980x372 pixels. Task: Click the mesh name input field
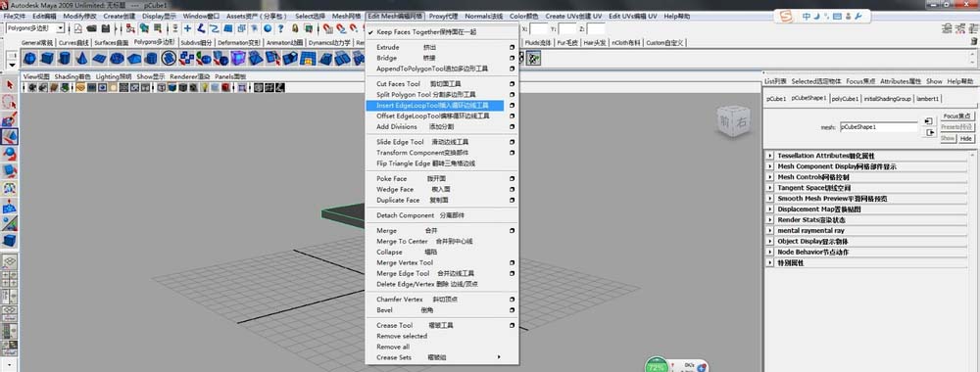pyautogui.click(x=878, y=126)
